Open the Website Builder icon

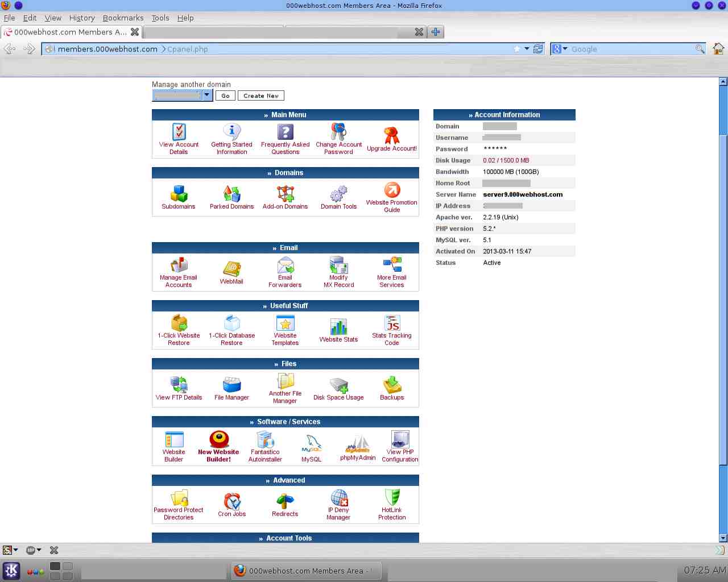[174, 439]
